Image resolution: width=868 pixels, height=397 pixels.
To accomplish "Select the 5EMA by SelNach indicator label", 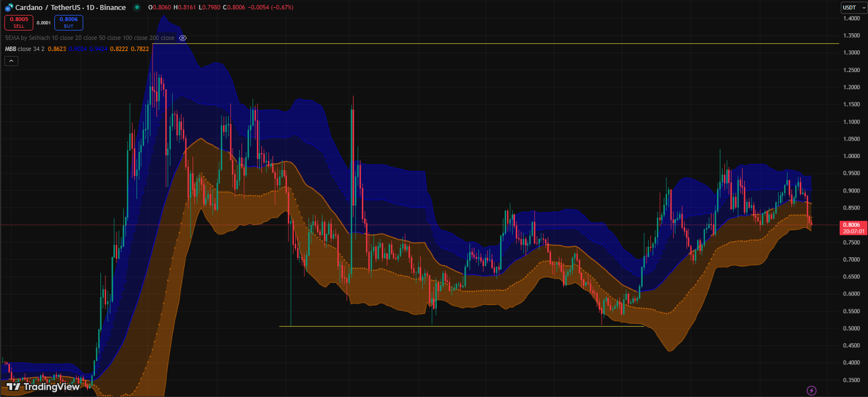I will (88, 38).
